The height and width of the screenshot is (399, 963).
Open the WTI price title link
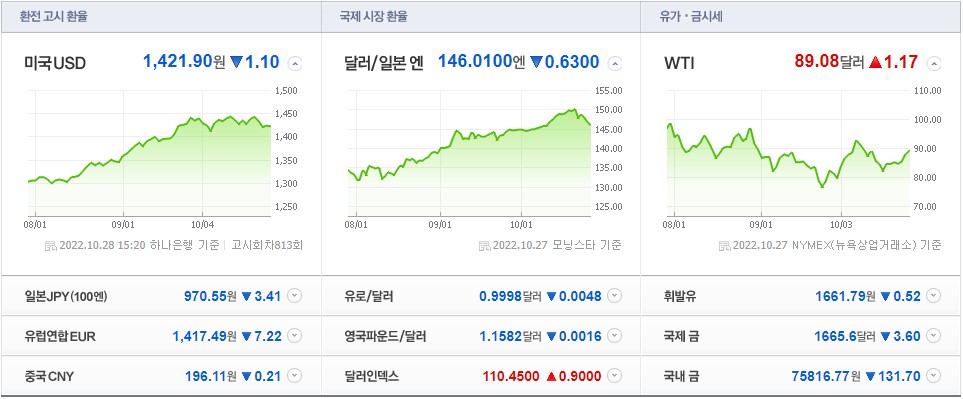click(679, 63)
